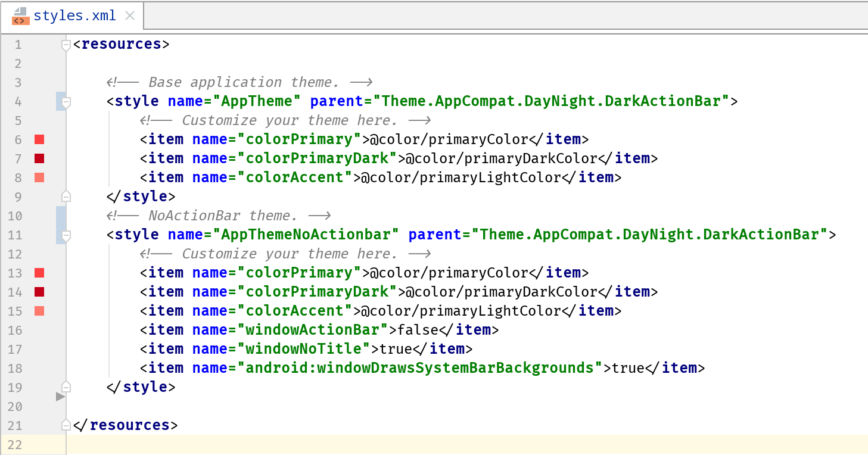Viewport: 868px width, 455px height.
Task: Click the fold marker beside line 21
Action: 66,425
